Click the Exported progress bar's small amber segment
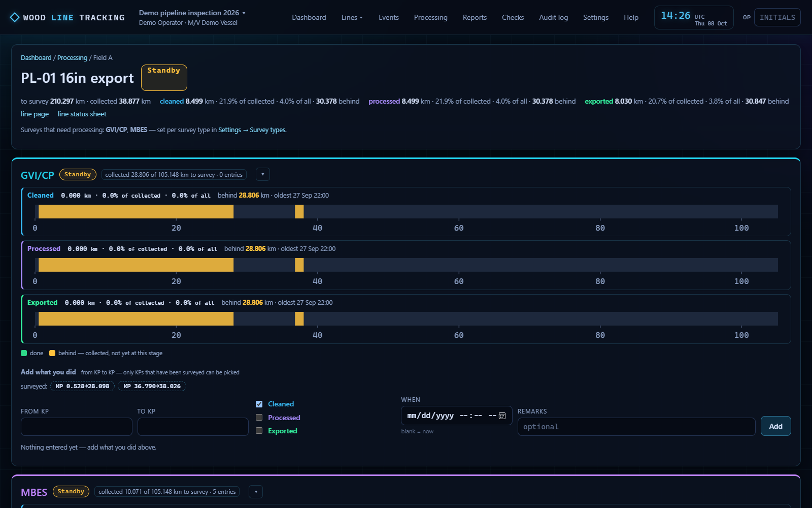The image size is (812, 508). (x=299, y=319)
